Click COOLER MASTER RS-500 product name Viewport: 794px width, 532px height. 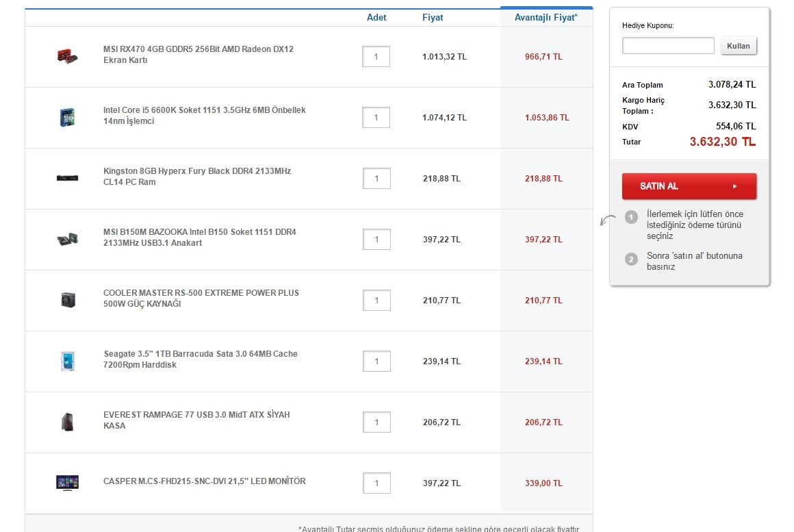tap(201, 298)
